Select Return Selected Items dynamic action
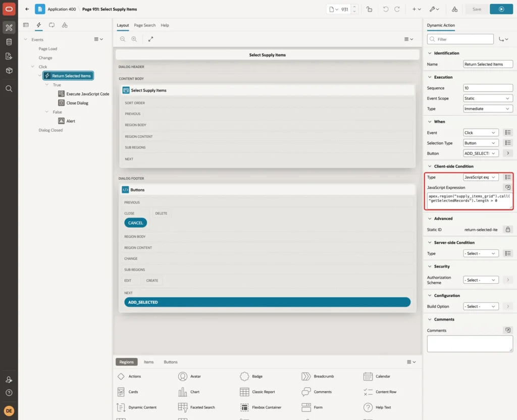517x420 pixels. [68, 76]
